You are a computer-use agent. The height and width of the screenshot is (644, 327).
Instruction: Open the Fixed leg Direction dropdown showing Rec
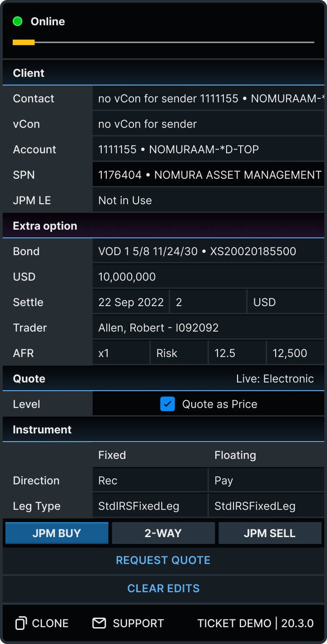coord(150,480)
